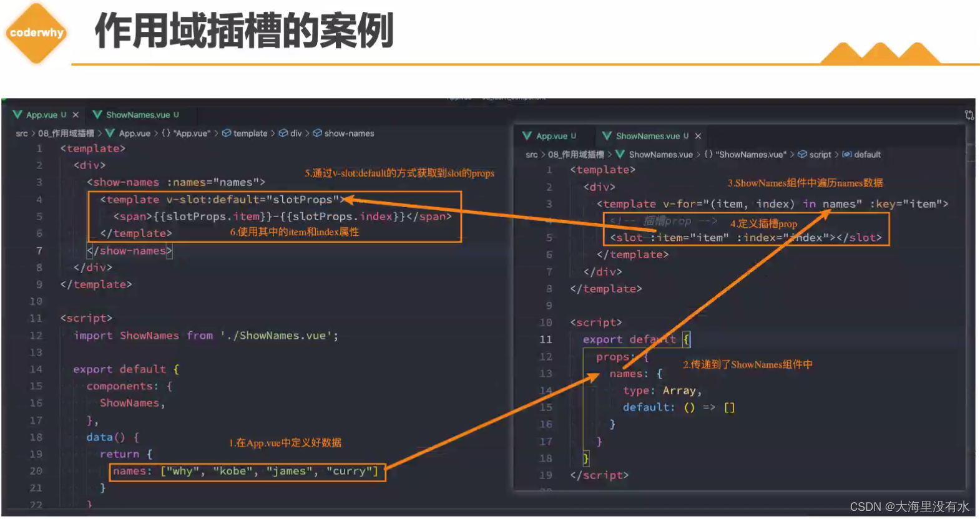
Task: Click "App.vue" braces breadcrumb in left editor
Action: tap(186, 133)
